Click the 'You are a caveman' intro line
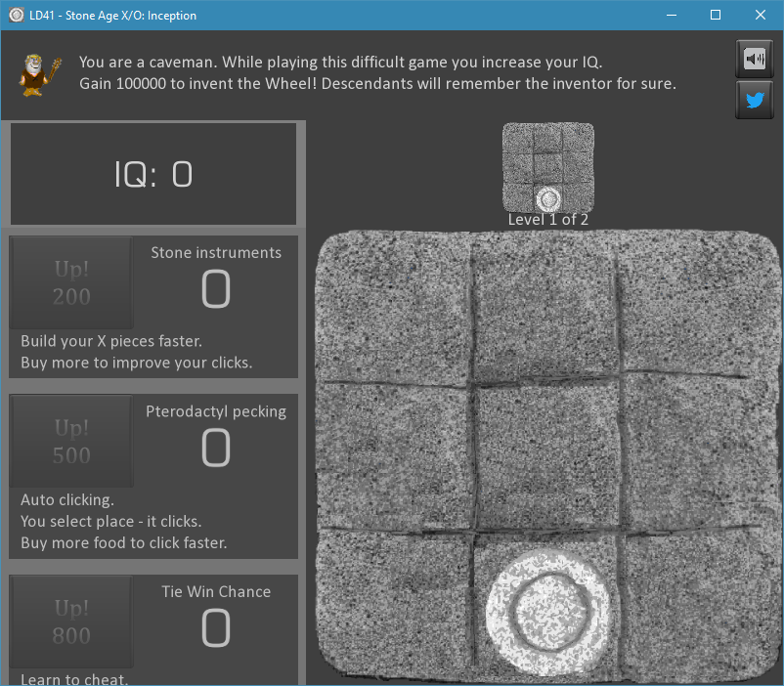The image size is (784, 686). pyautogui.click(x=340, y=62)
